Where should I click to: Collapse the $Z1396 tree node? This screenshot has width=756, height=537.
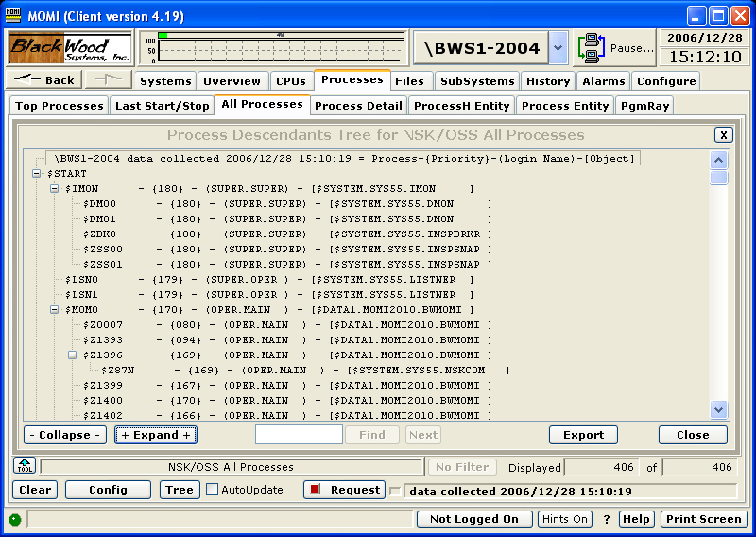pyautogui.click(x=73, y=355)
